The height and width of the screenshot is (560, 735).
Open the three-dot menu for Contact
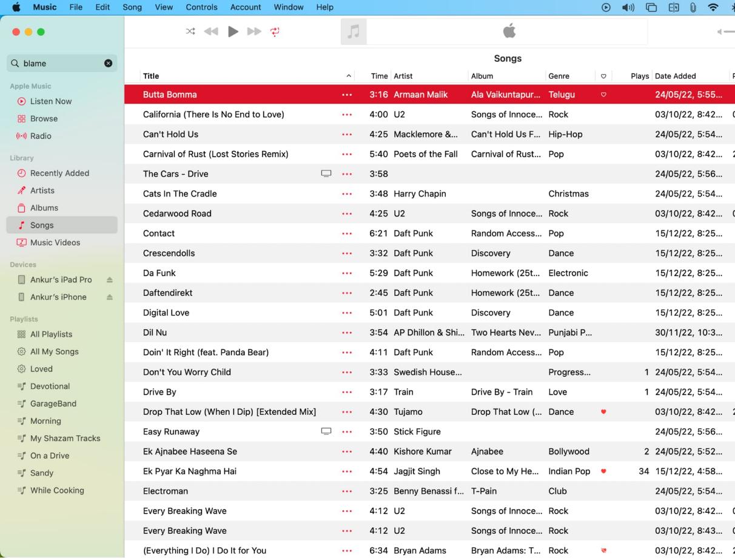pyautogui.click(x=347, y=234)
